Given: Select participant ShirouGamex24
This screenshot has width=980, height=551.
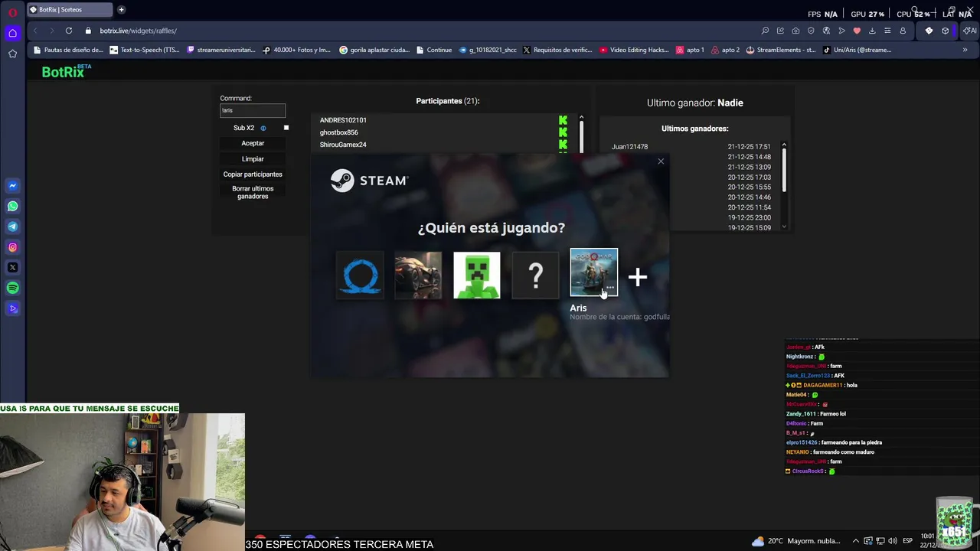Looking at the screenshot, I should pyautogui.click(x=343, y=145).
